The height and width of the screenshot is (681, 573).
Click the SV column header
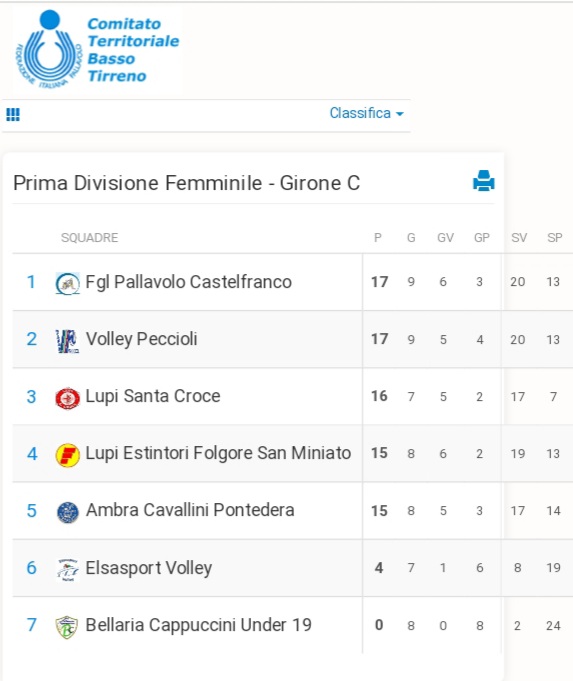(519, 238)
